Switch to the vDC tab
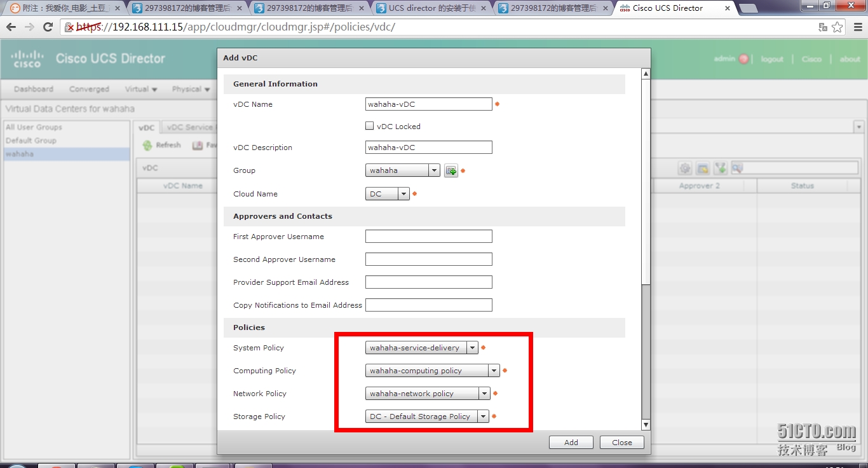 pyautogui.click(x=147, y=127)
